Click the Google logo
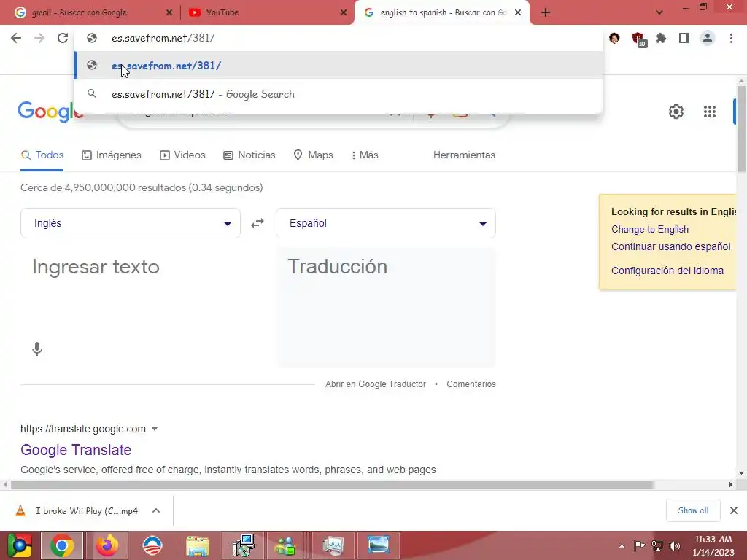 [50, 112]
